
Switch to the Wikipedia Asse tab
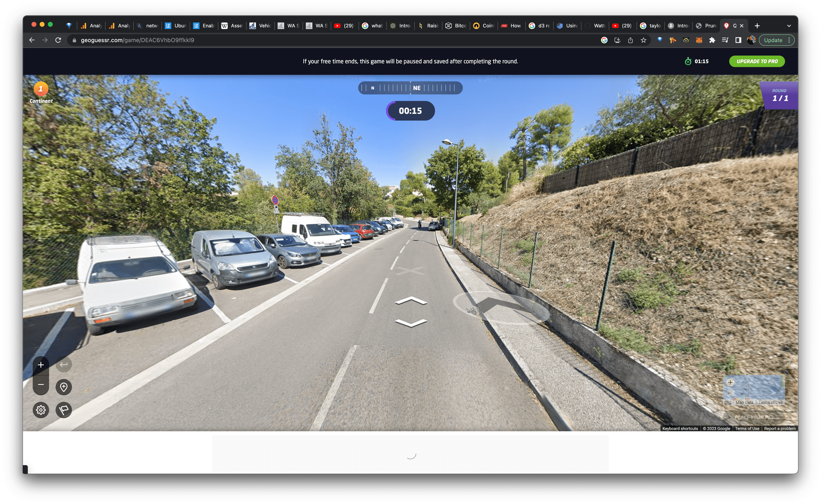click(x=232, y=26)
